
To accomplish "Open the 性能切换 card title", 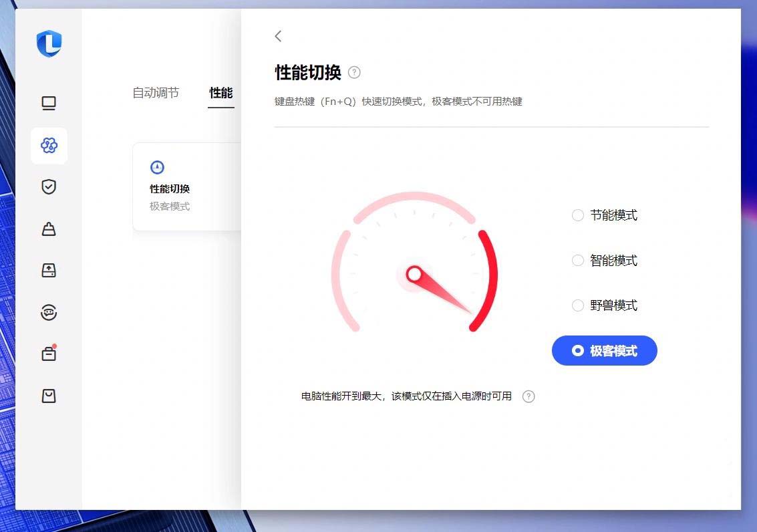I will [170, 188].
